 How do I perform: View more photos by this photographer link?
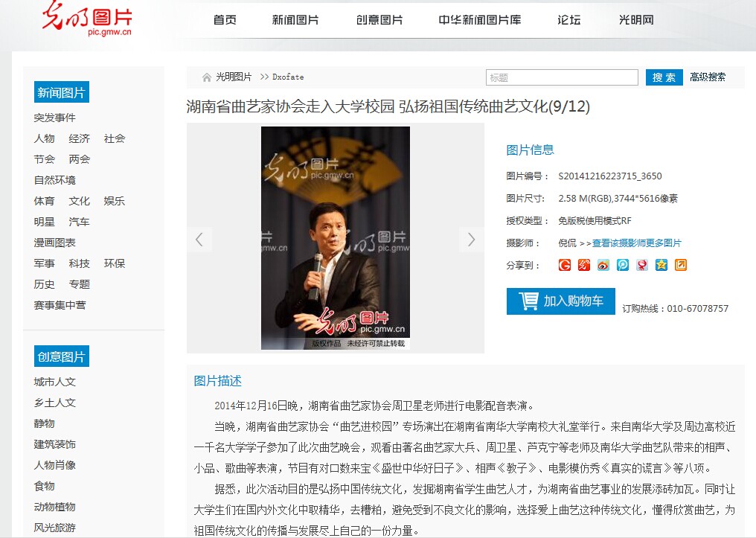click(636, 243)
